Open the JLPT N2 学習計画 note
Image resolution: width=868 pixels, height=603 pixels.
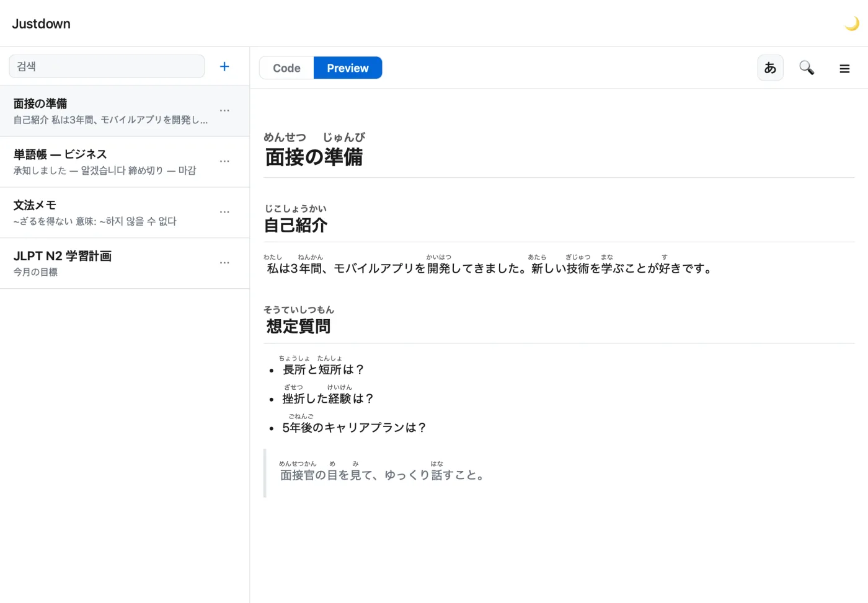pos(125,264)
